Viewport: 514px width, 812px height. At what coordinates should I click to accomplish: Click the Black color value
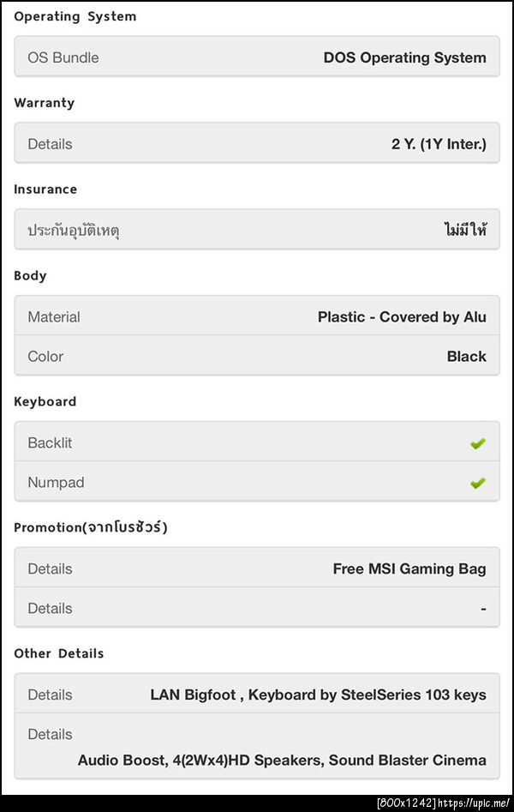(466, 356)
